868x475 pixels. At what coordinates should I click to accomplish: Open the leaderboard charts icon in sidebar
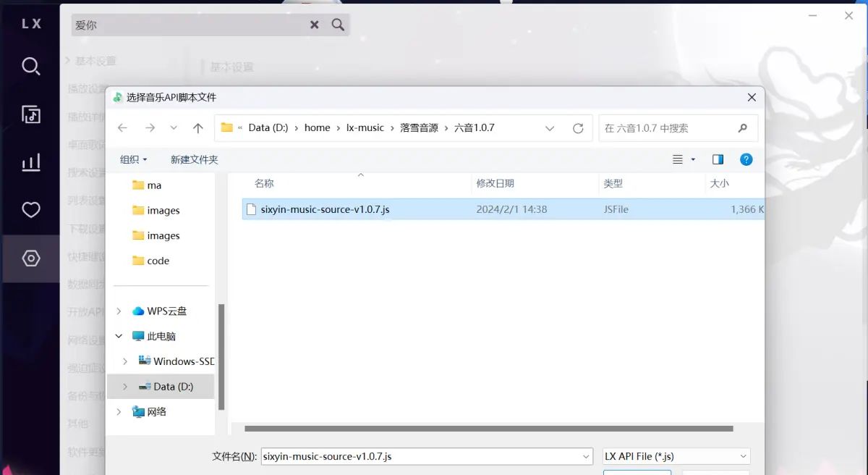point(30,162)
